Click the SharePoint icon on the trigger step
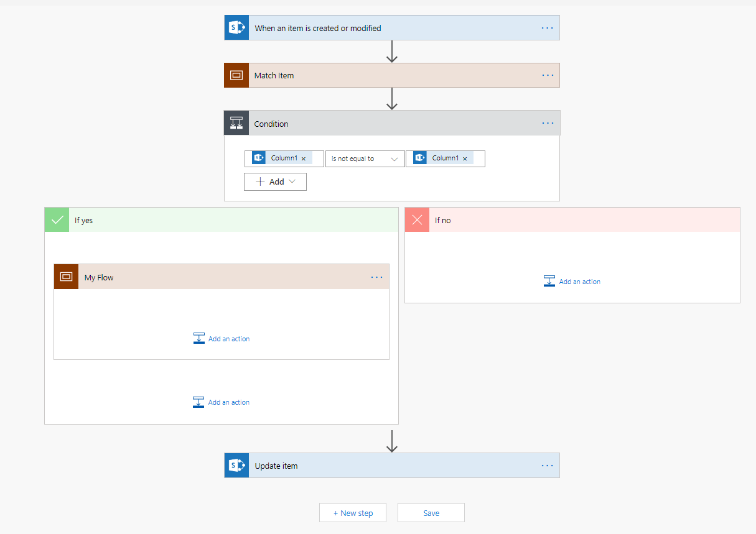This screenshot has height=534, width=756. click(x=236, y=28)
